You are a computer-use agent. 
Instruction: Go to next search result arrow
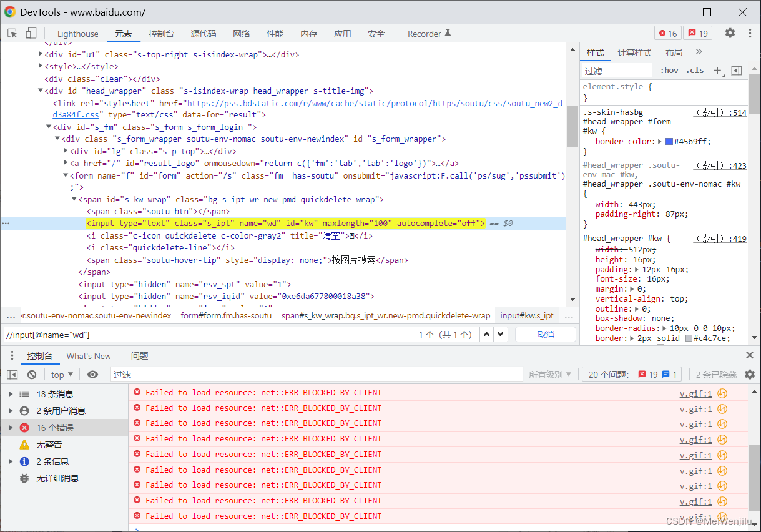(500, 335)
